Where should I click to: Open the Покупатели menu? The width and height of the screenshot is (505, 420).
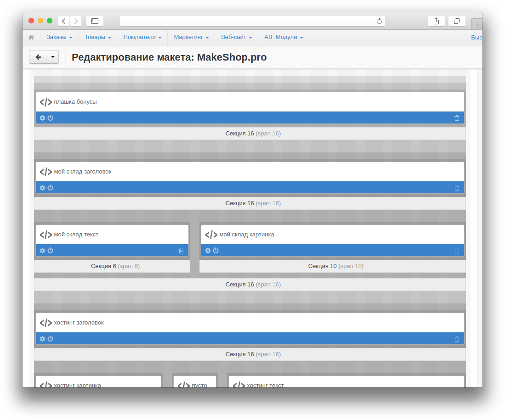click(x=142, y=37)
